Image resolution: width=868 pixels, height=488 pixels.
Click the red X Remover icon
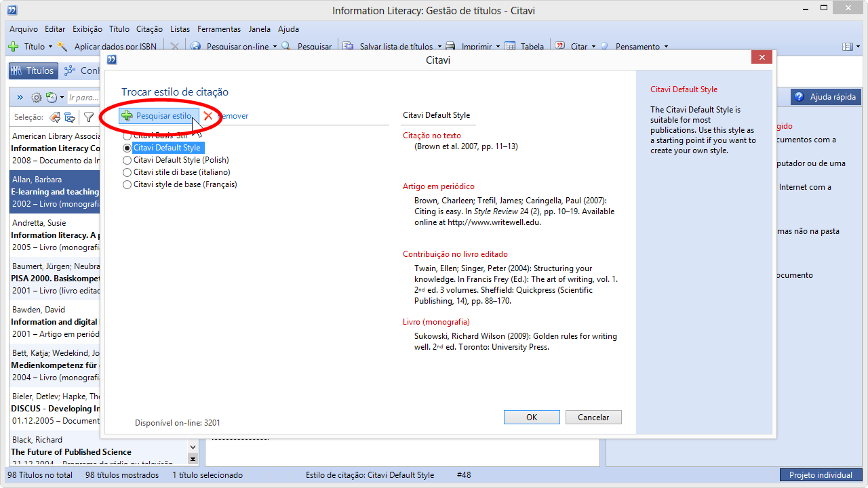point(208,116)
